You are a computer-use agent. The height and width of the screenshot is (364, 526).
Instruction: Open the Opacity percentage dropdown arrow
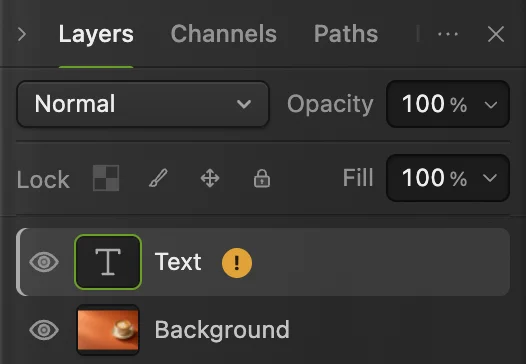(x=491, y=105)
